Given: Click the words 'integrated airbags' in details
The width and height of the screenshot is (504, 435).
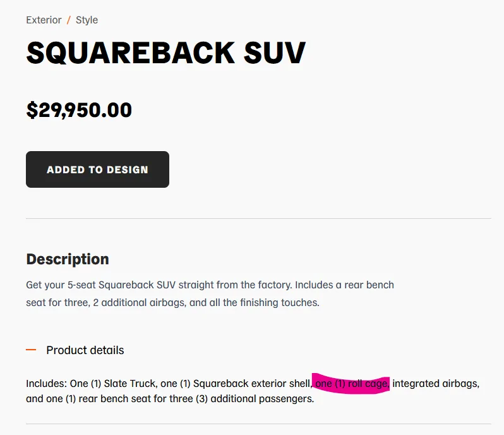Looking at the screenshot, I should pyautogui.click(x=434, y=384).
